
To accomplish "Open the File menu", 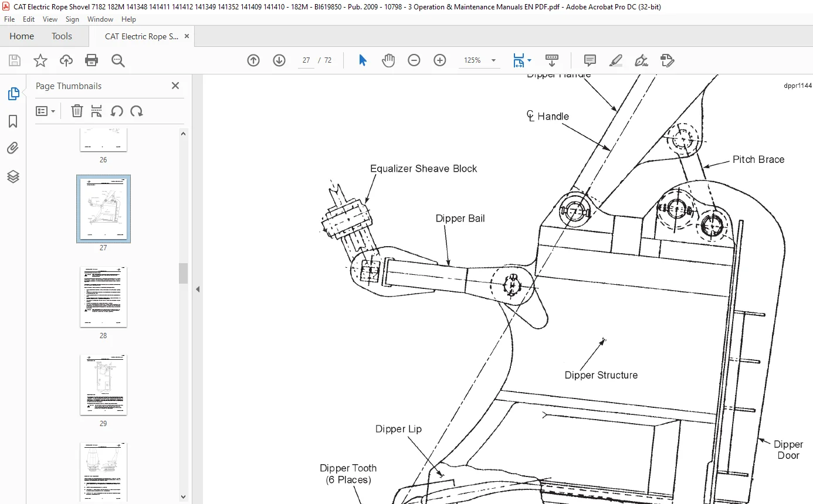I will [9, 19].
